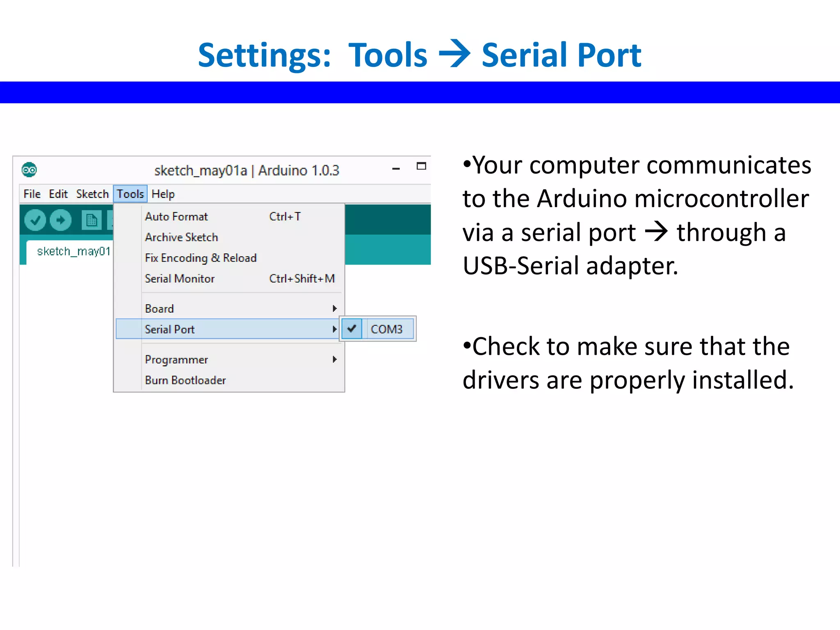Maximize the Arduino window
Screen dimensions: 840x630
[x=421, y=166]
